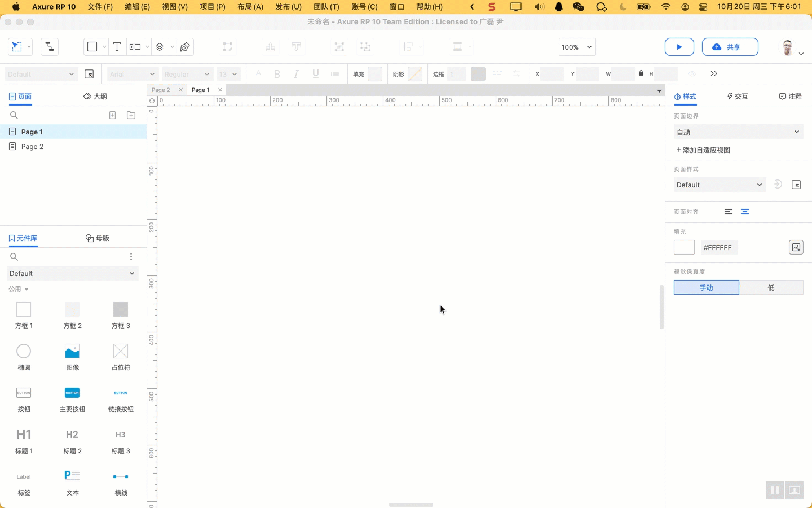Viewport: 812px width, 508px height.
Task: Click the 共享 share button
Action: coord(730,47)
